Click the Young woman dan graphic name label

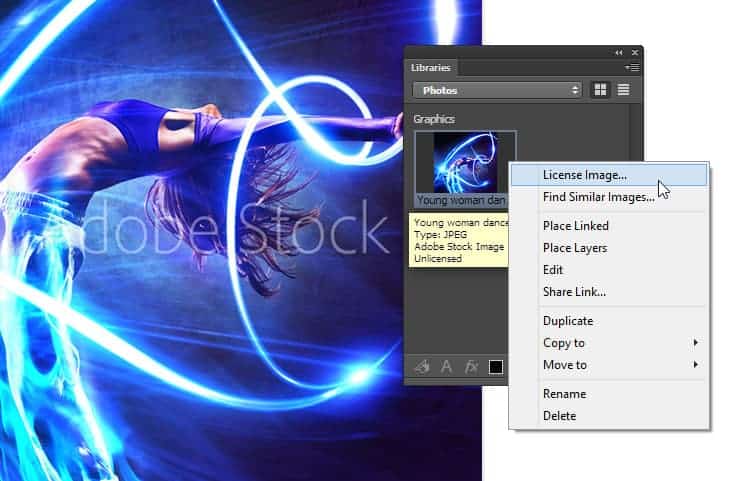click(x=461, y=200)
